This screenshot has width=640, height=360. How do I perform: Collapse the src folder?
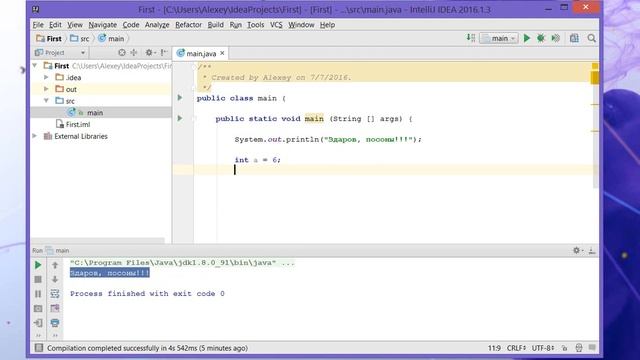(x=46, y=100)
